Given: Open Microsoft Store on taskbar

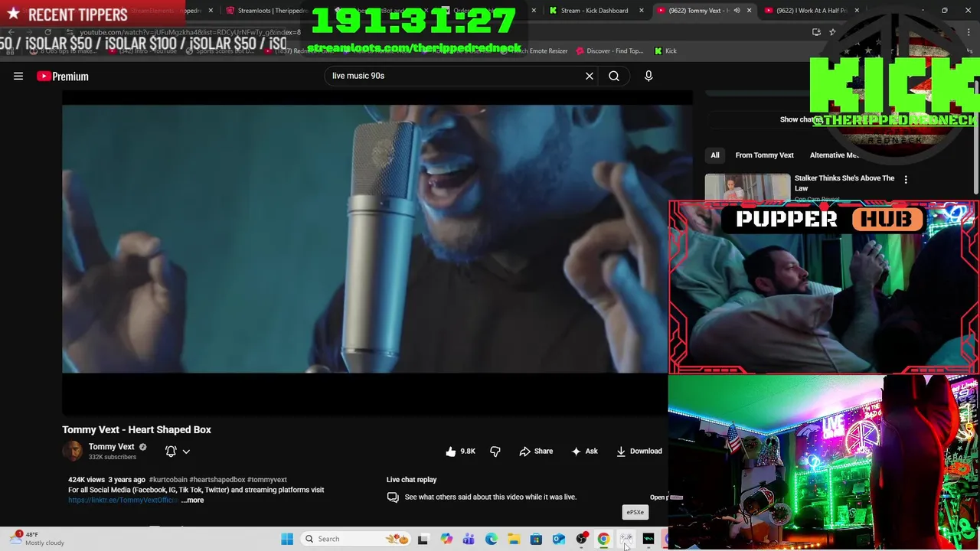Looking at the screenshot, I should [536, 539].
